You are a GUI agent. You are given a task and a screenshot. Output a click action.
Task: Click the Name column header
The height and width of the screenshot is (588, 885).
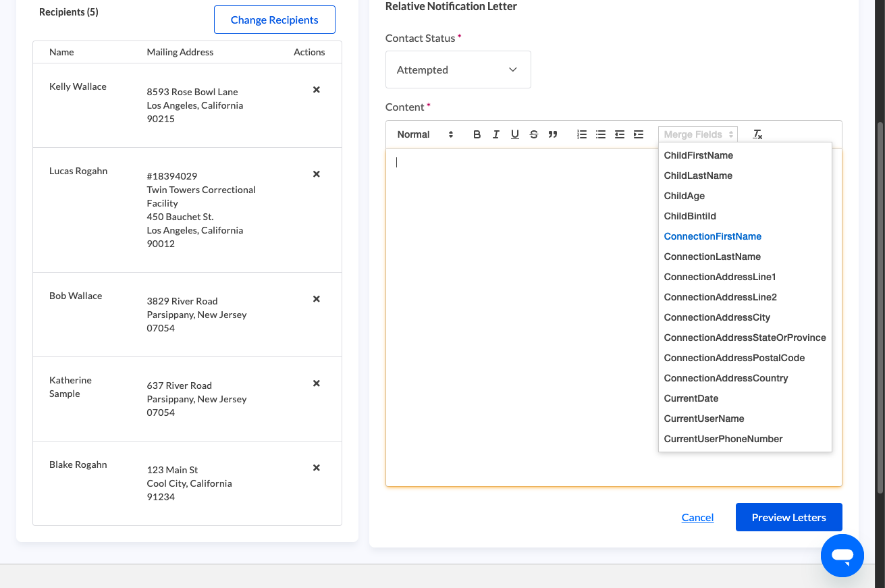pyautogui.click(x=61, y=52)
